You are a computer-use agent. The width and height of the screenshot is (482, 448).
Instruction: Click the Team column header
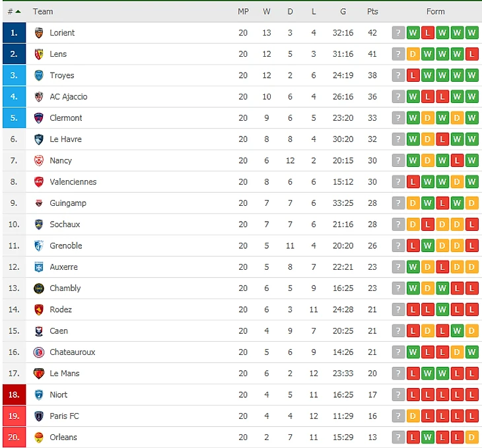[x=43, y=11]
